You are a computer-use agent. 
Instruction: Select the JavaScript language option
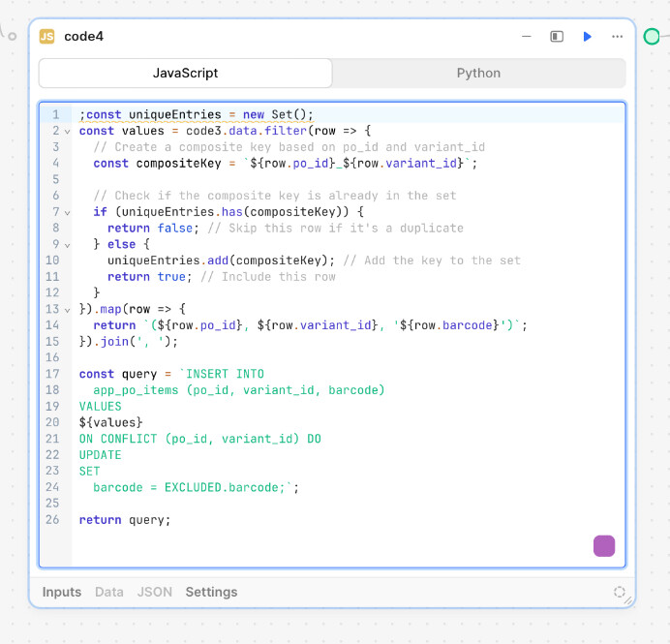pos(185,74)
